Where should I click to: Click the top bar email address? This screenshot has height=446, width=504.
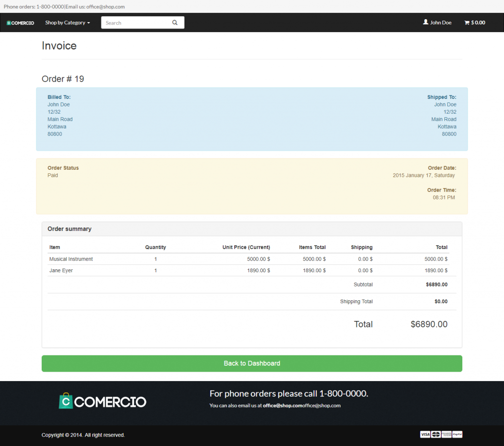point(105,7)
